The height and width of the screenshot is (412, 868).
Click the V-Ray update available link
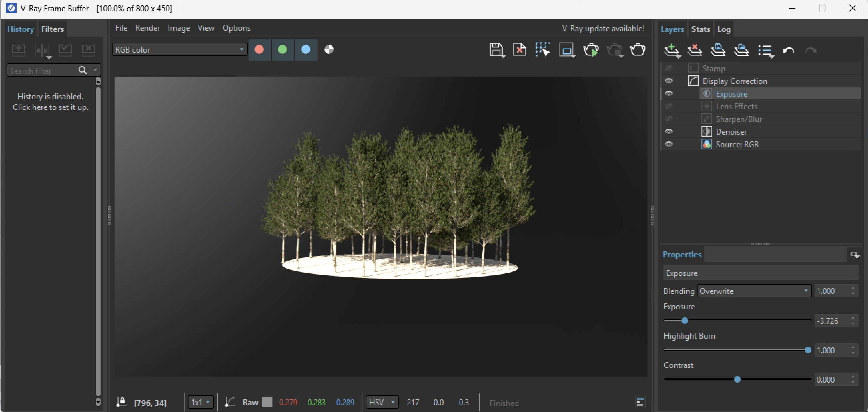pyautogui.click(x=603, y=29)
